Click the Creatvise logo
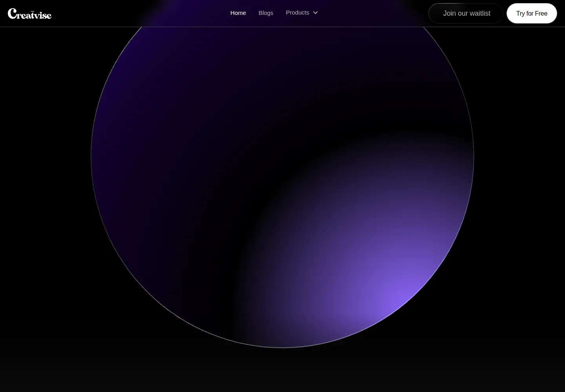565x392 pixels. pyautogui.click(x=29, y=14)
